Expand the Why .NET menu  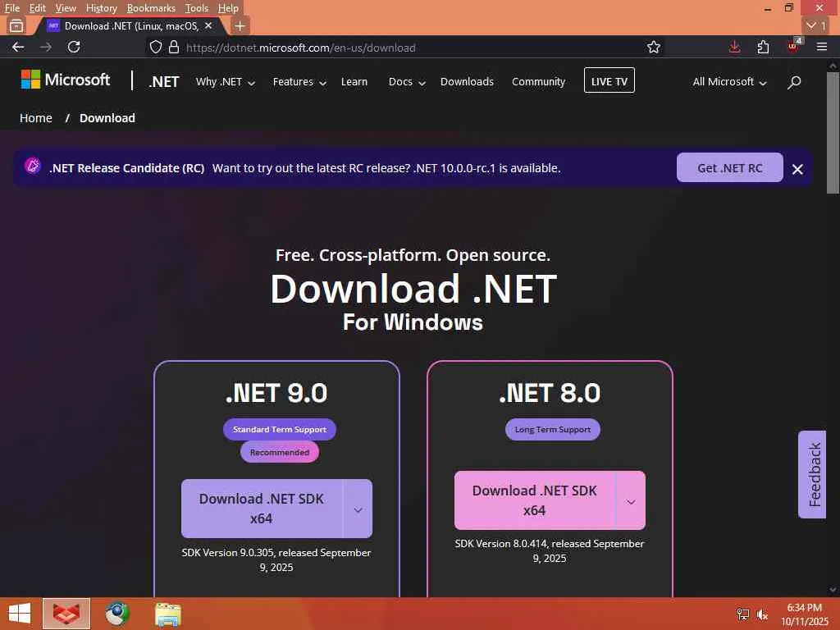coord(225,82)
